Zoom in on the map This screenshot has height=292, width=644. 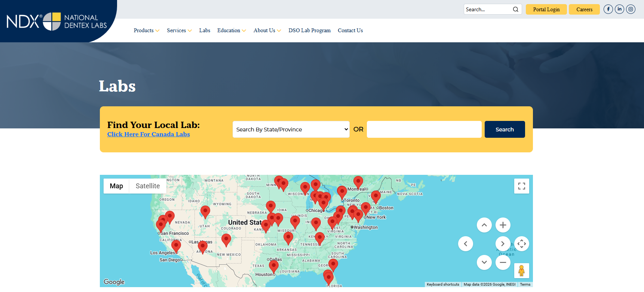[x=503, y=225]
